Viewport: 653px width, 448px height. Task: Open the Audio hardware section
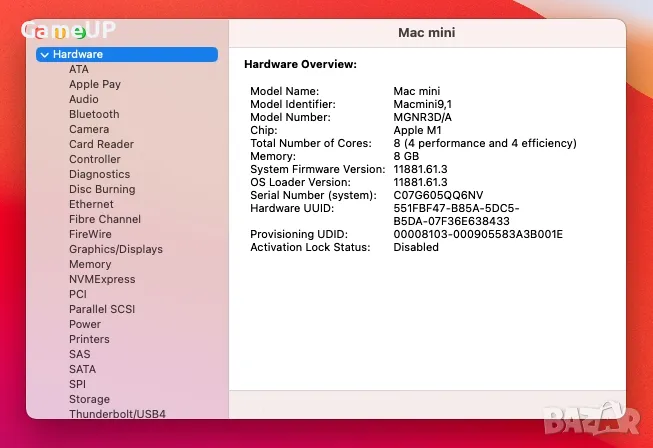[84, 100]
